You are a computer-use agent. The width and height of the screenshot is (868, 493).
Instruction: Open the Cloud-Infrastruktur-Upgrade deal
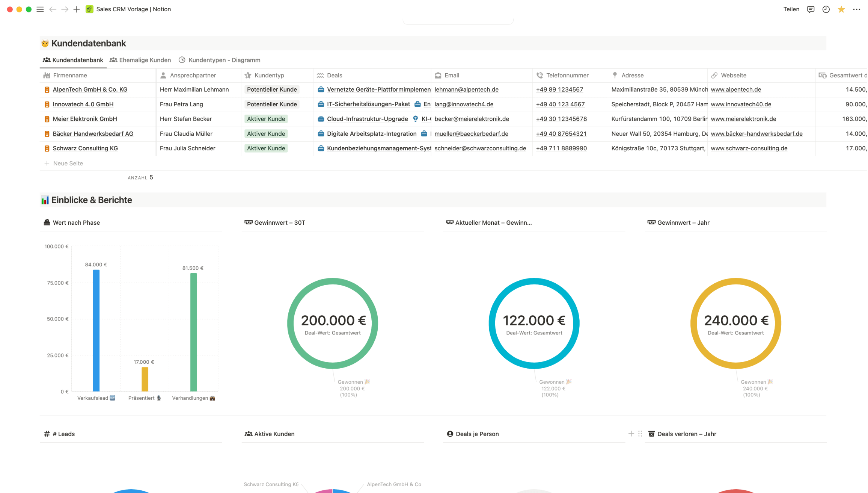tap(363, 119)
